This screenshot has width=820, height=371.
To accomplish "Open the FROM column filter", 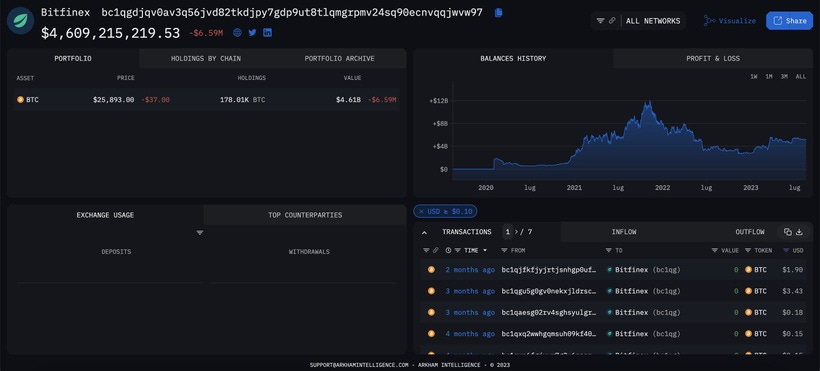I will [504, 251].
